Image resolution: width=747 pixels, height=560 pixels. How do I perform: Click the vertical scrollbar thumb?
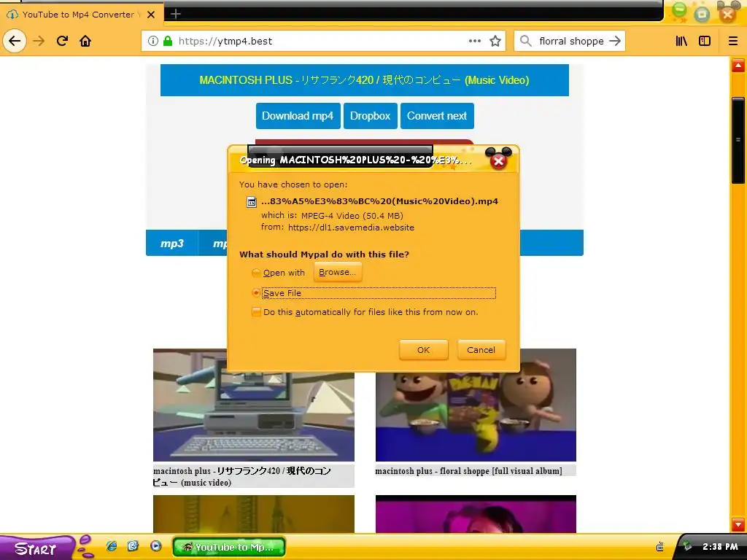[x=738, y=140]
